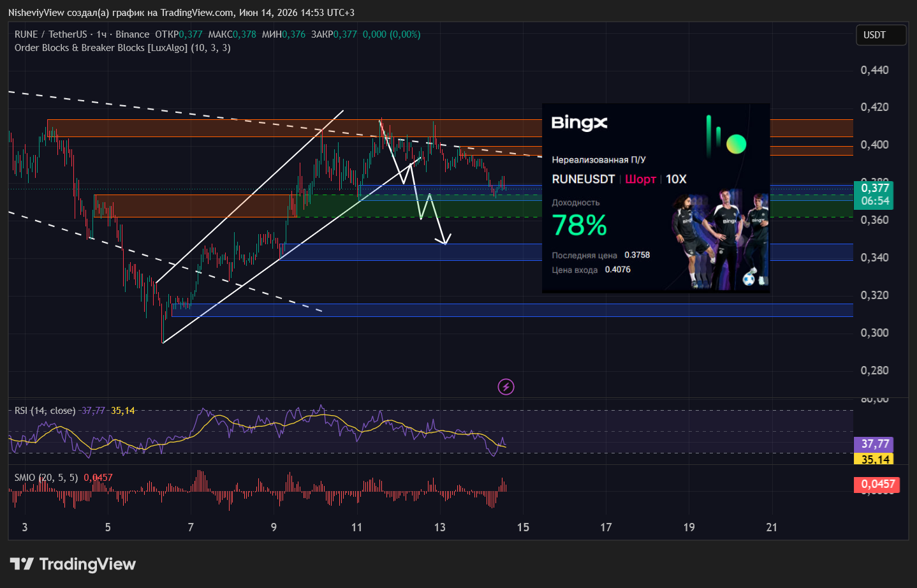Click the green circle graphic in BingX card
This screenshot has height=588, width=917.
pos(736,144)
